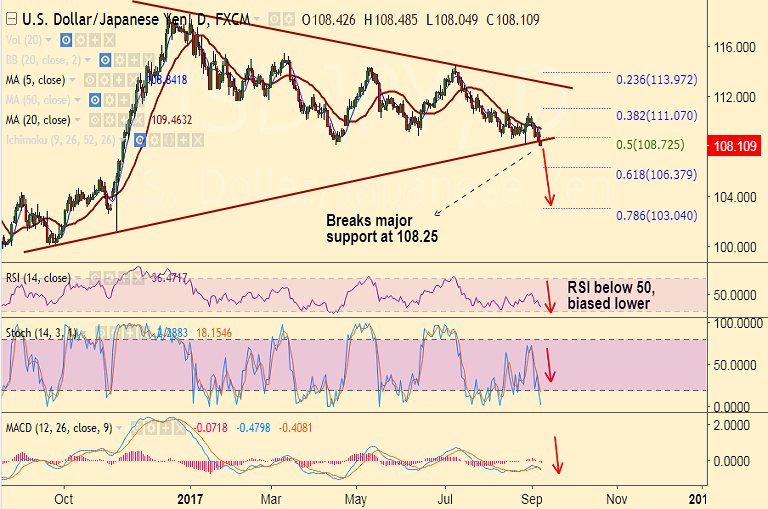768x509 pixels.
Task: Show Ichimoku cloud using eye icon
Action: [140, 141]
